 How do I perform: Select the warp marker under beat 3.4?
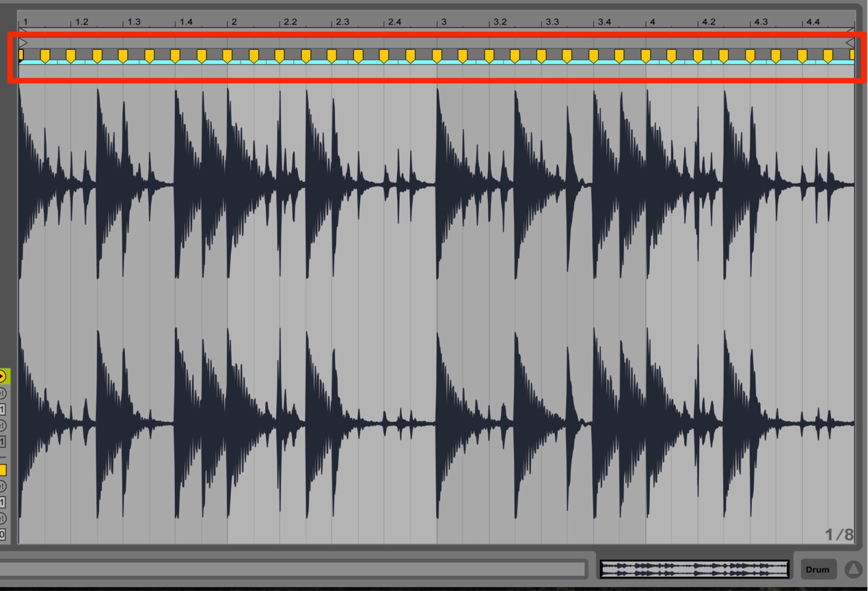point(593,56)
